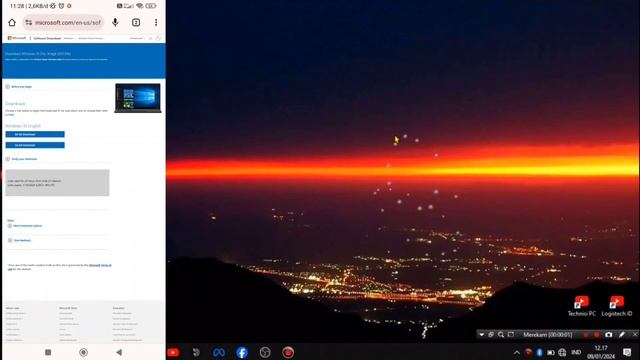Click the red tray icon
Image resolution: width=640 pixels, height=360 pixels.
tap(528, 352)
